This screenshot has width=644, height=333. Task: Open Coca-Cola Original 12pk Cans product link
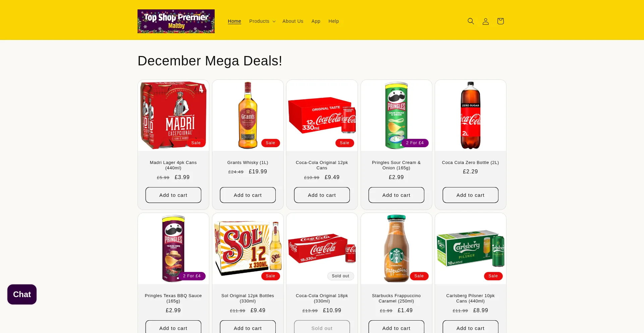pos(322,165)
